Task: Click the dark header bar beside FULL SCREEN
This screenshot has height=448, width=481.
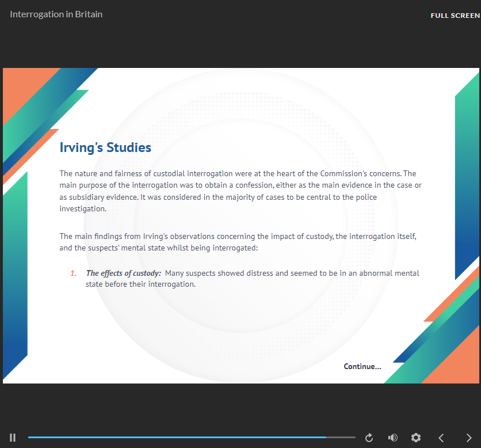Action: (x=259, y=16)
